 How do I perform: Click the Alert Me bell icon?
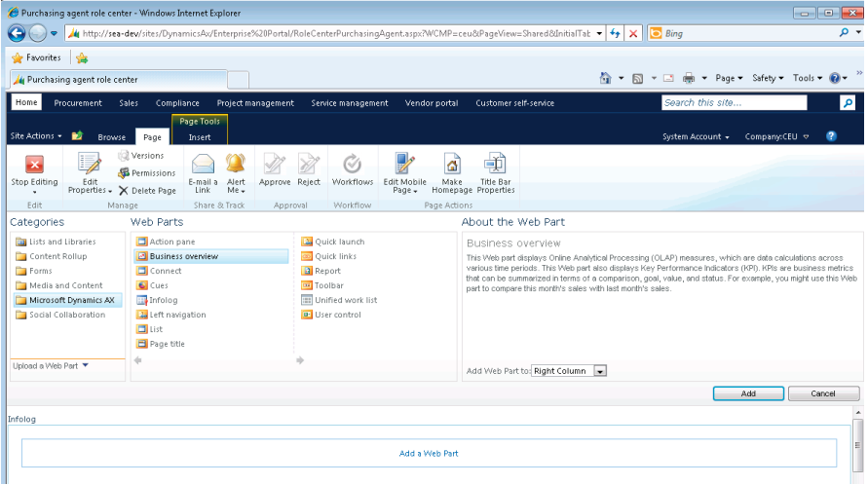[x=236, y=164]
